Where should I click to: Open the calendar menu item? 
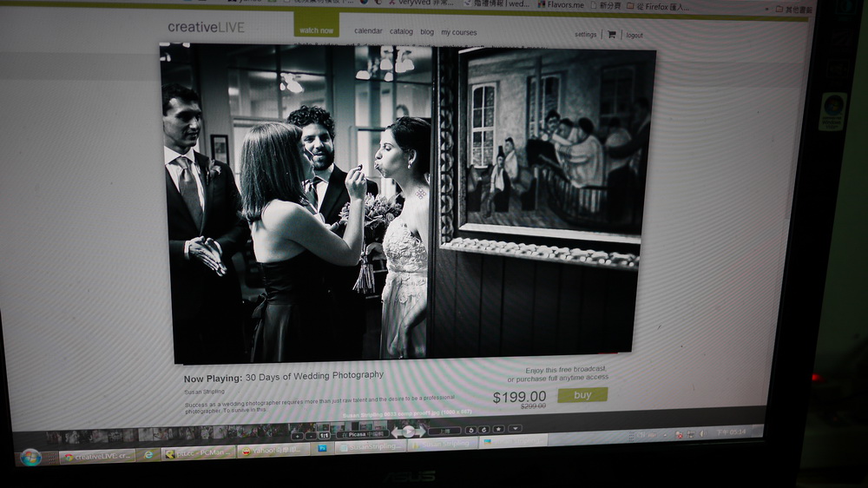[x=368, y=31]
